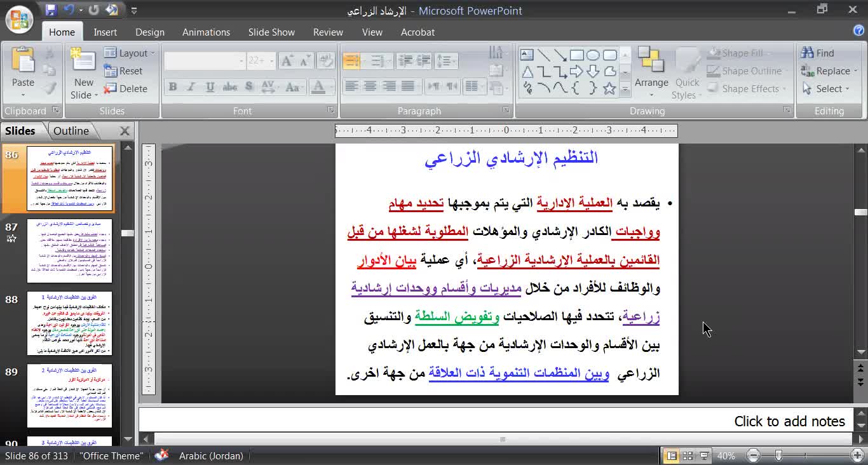The image size is (868, 465).
Task: Click the Paste clipboard icon
Action: pyautogui.click(x=24, y=60)
